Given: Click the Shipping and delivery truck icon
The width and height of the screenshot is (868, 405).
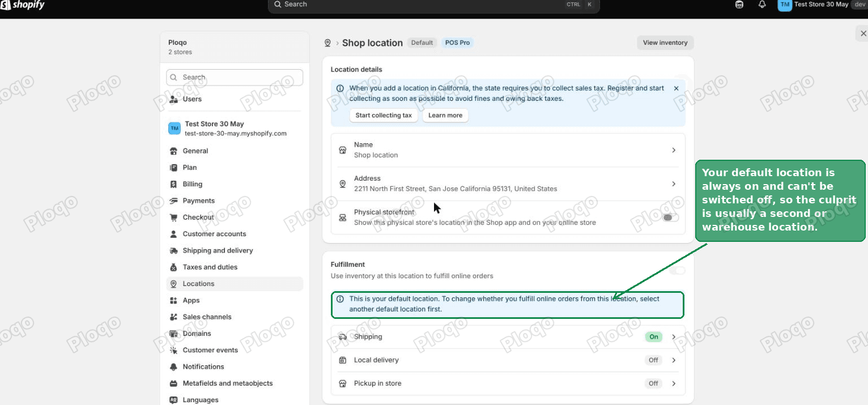Looking at the screenshot, I should point(174,250).
